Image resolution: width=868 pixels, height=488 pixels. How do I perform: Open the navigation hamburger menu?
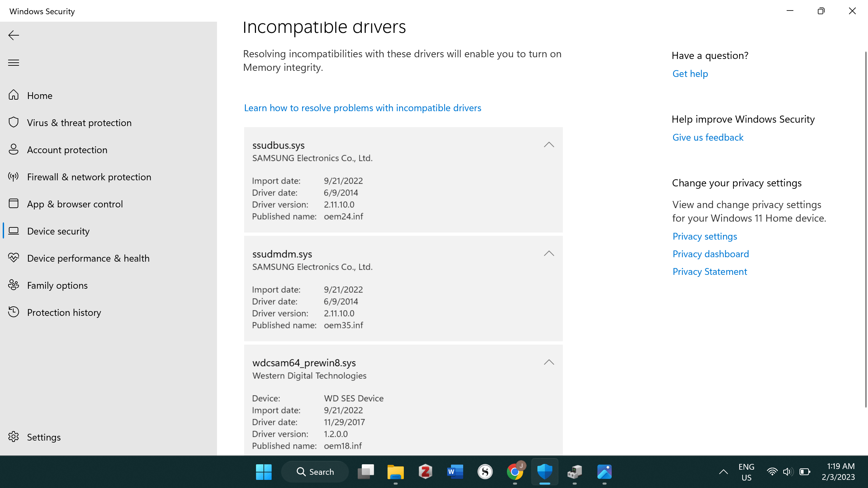click(x=13, y=63)
